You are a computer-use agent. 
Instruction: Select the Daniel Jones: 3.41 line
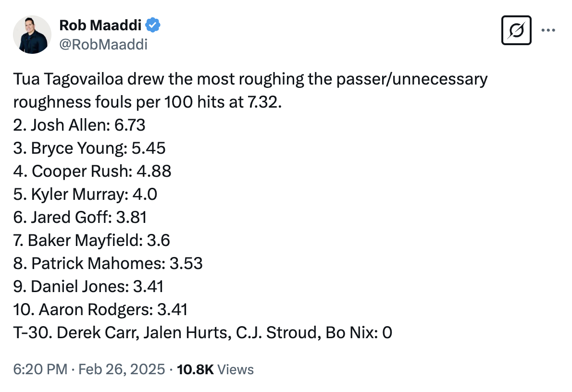tap(88, 287)
